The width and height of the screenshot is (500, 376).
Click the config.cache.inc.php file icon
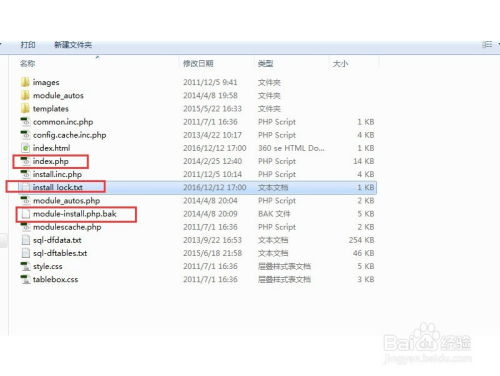click(x=25, y=135)
